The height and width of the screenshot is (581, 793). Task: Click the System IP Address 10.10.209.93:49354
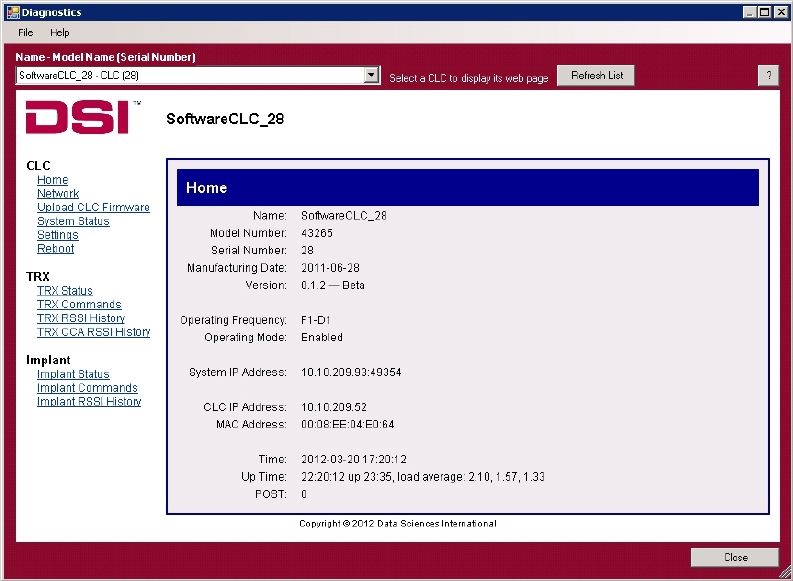(x=351, y=372)
